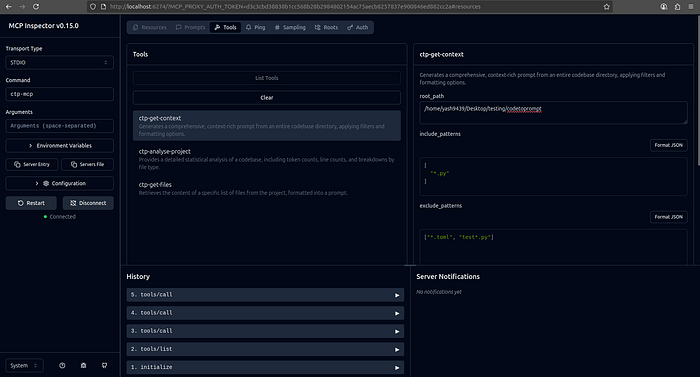Click the root_path text field

coord(553,113)
